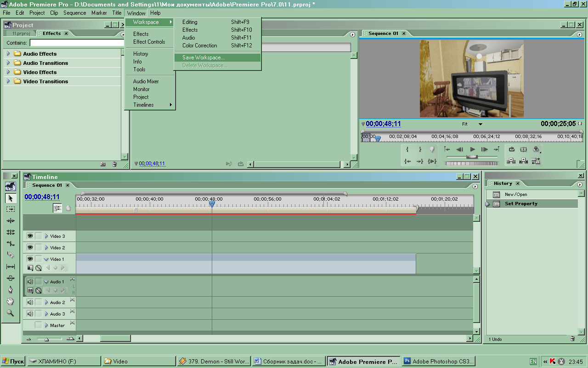Viewport: 588px width, 368px height.
Task: Select the Razor tool
Action: click(x=10, y=255)
